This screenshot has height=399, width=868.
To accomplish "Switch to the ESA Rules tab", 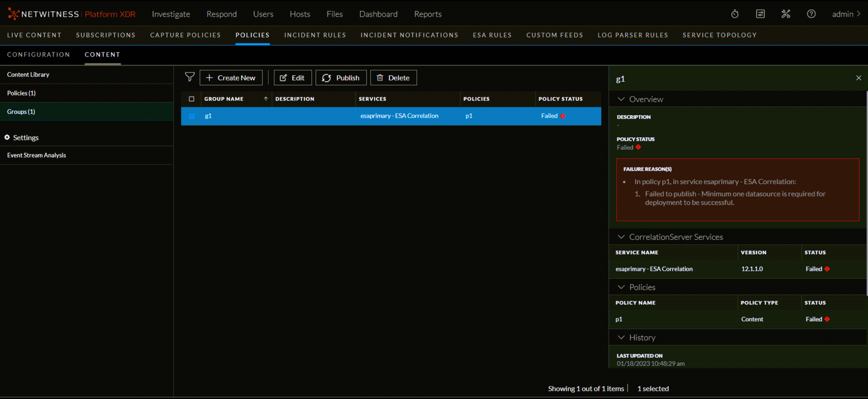I will [x=492, y=35].
